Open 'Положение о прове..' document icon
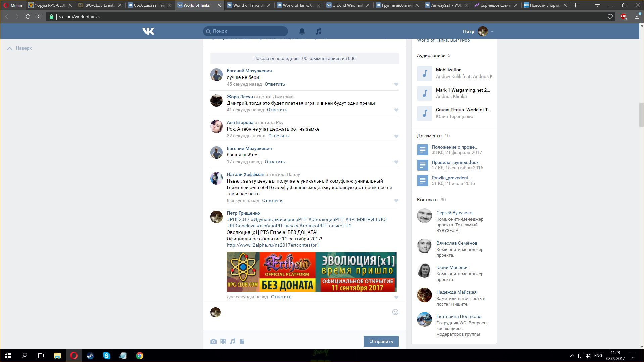 423,150
